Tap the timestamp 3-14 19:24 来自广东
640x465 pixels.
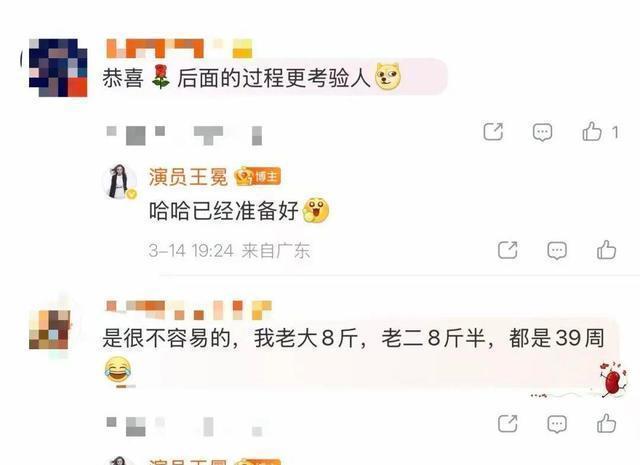pos(229,250)
